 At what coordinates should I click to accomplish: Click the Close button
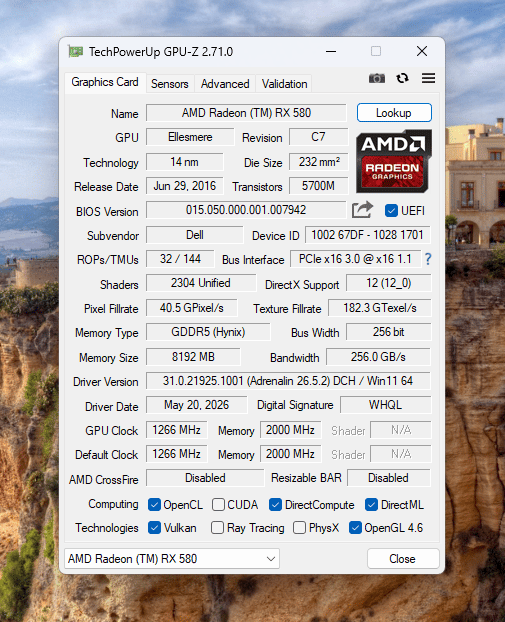[x=403, y=559]
